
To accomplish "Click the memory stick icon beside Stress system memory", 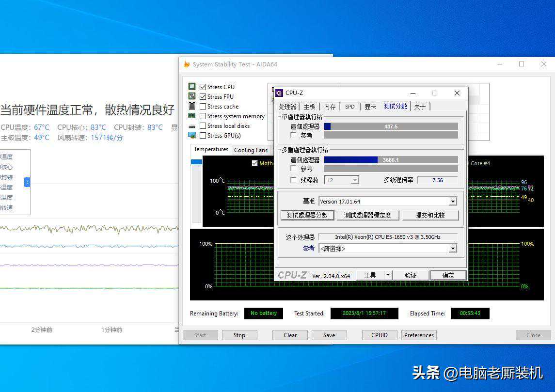I will coord(192,116).
